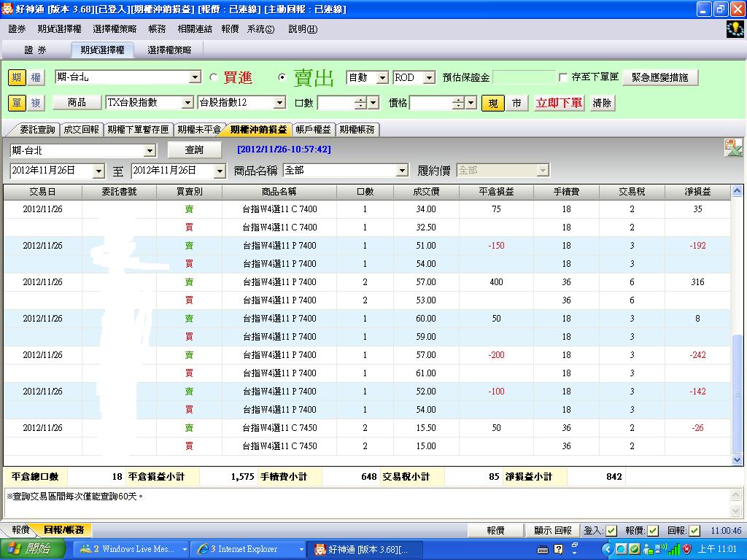Screen dimensions: 747x560
Task: Open the query panel 期-台北 account dropdown
Action: tap(150, 151)
